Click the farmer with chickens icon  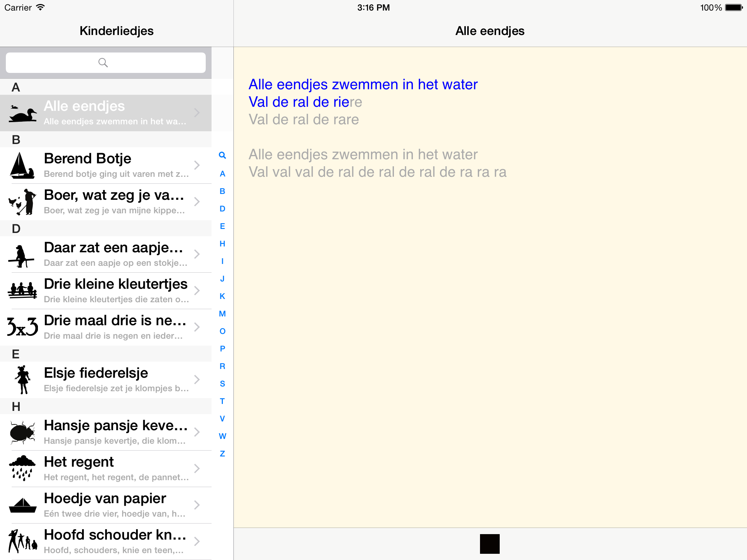23,202
